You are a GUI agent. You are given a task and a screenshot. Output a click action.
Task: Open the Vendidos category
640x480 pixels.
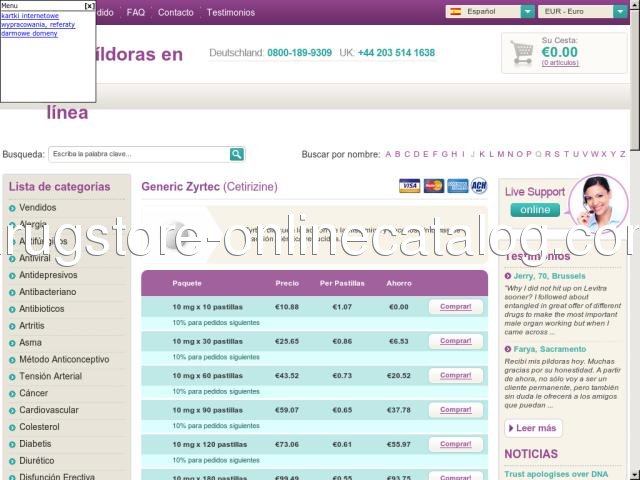pyautogui.click(x=38, y=208)
